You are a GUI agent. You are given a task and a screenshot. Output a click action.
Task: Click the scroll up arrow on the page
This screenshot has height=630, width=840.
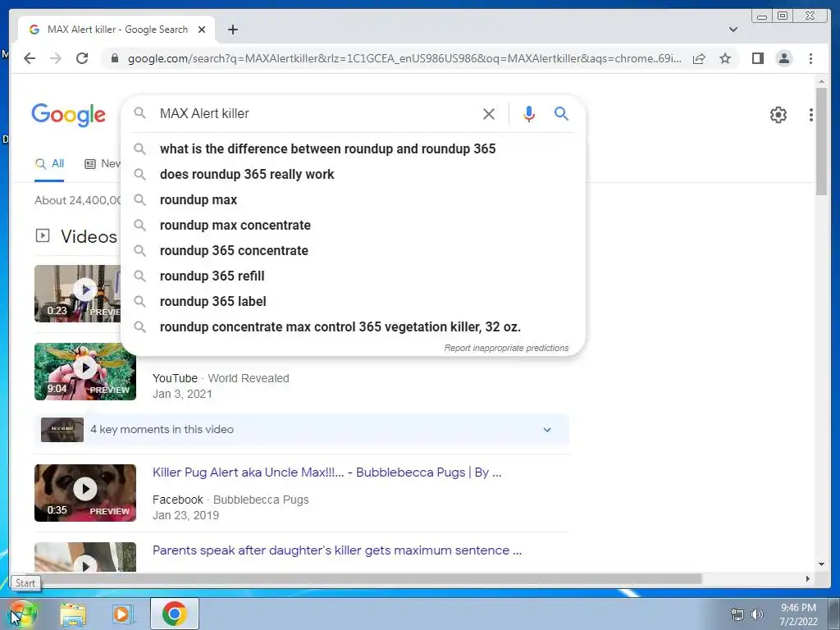tap(821, 81)
